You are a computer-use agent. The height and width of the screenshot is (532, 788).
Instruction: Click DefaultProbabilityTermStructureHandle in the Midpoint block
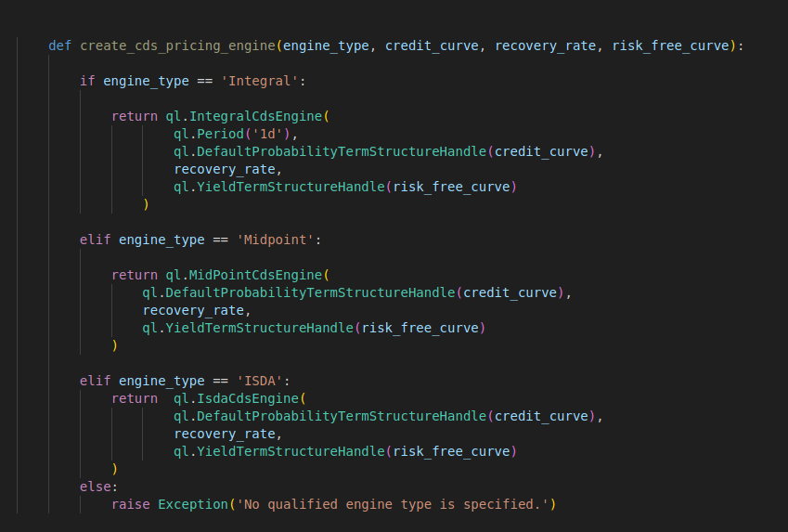[x=310, y=292]
